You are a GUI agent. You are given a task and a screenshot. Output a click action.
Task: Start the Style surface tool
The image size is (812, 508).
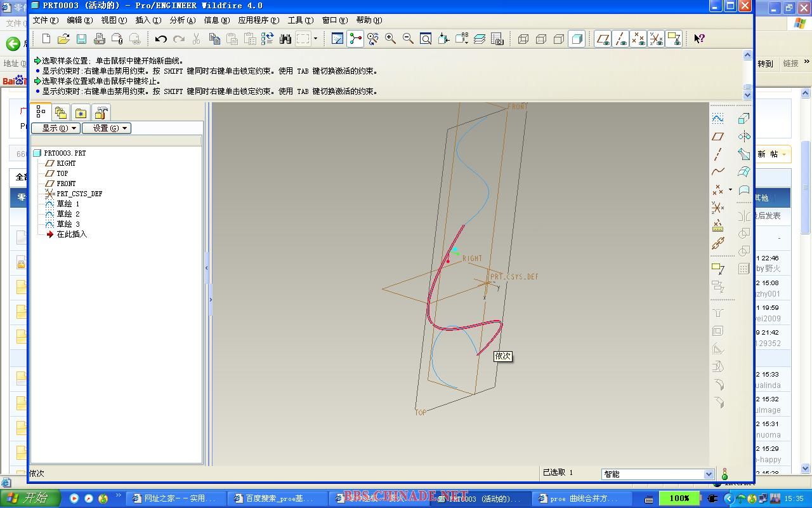[x=744, y=190]
